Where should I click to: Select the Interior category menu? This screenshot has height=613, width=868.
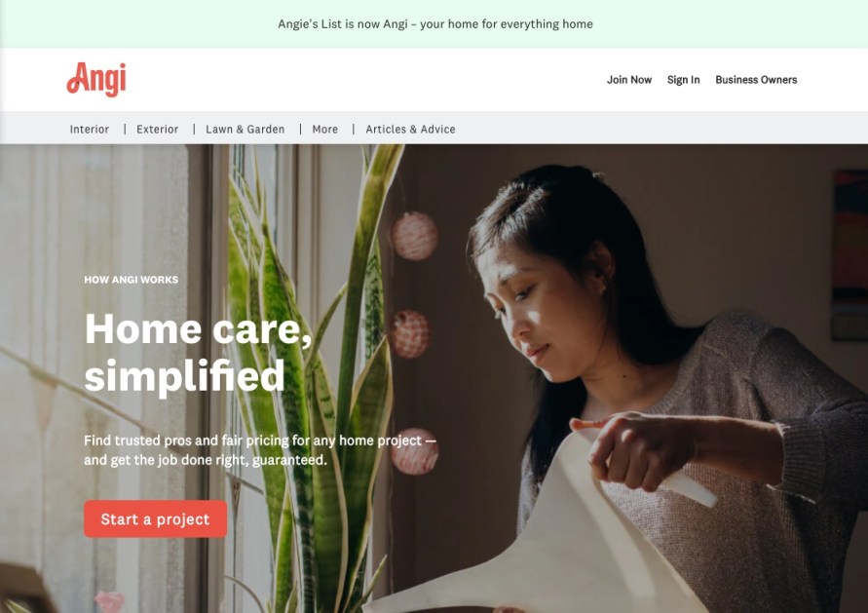89,129
